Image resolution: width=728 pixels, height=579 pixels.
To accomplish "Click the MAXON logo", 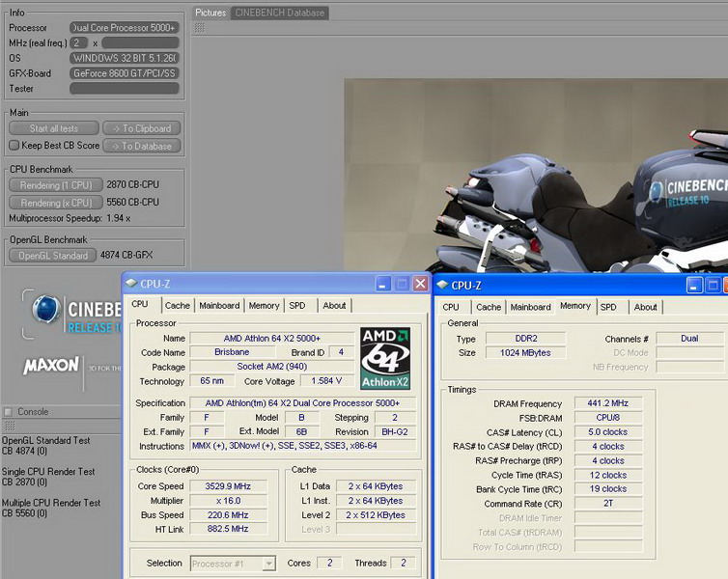I will pos(51,365).
